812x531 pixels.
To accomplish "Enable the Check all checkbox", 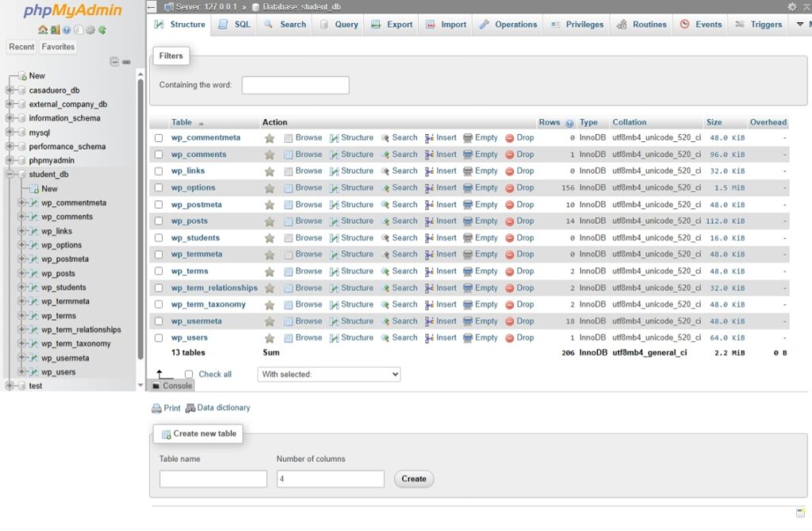I will (189, 374).
